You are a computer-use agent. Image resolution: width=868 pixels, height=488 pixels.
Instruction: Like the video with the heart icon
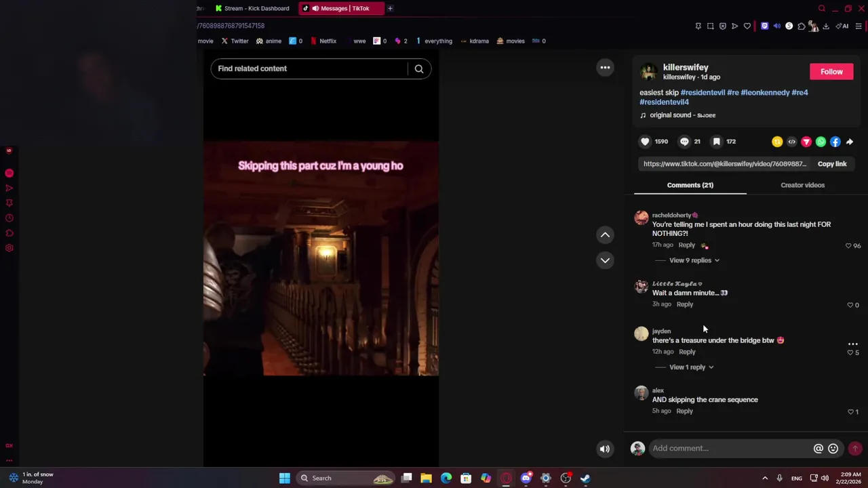coord(645,142)
